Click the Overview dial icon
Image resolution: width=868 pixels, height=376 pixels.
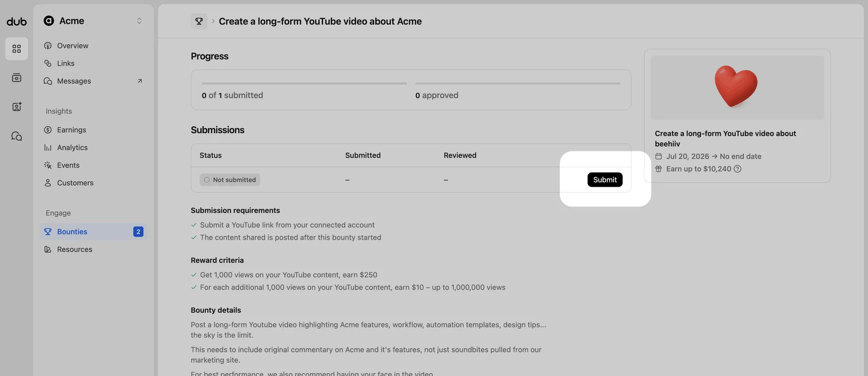48,46
